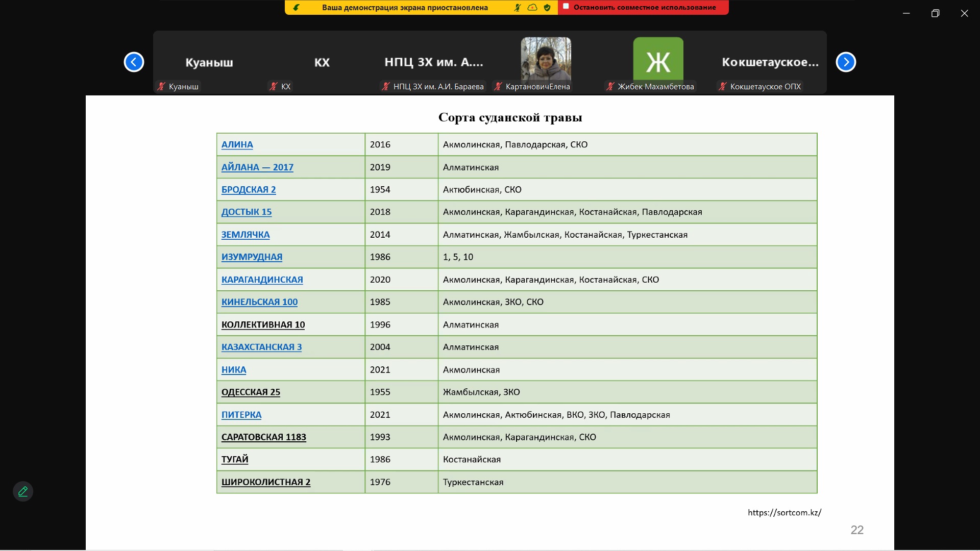This screenshot has height=551, width=980.
Task: Open the ПИТЕРКА variety link
Action: click(241, 415)
